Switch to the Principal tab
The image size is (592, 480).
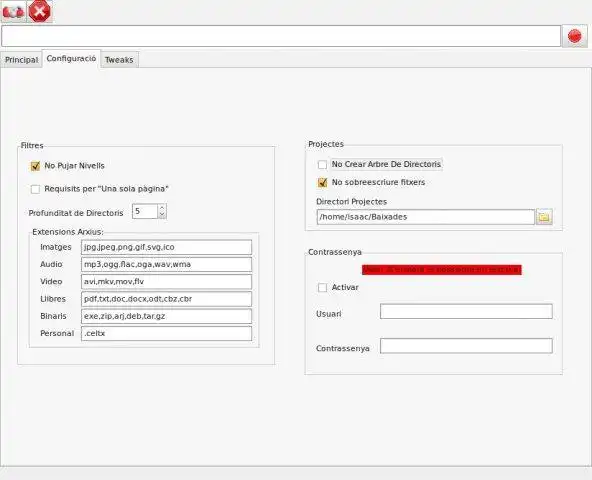click(x=21, y=60)
